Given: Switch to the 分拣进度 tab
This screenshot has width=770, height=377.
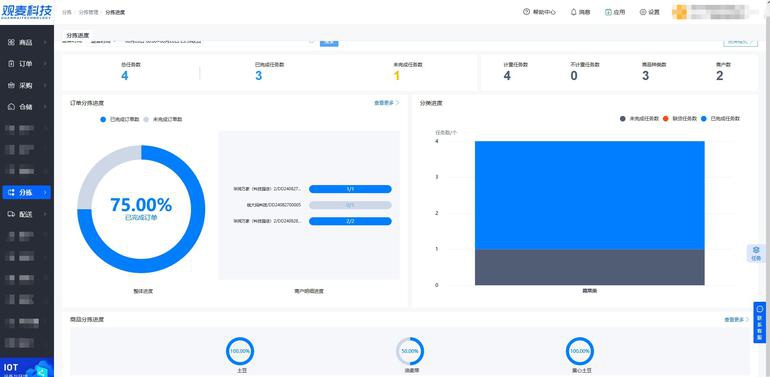Looking at the screenshot, I should [78, 35].
